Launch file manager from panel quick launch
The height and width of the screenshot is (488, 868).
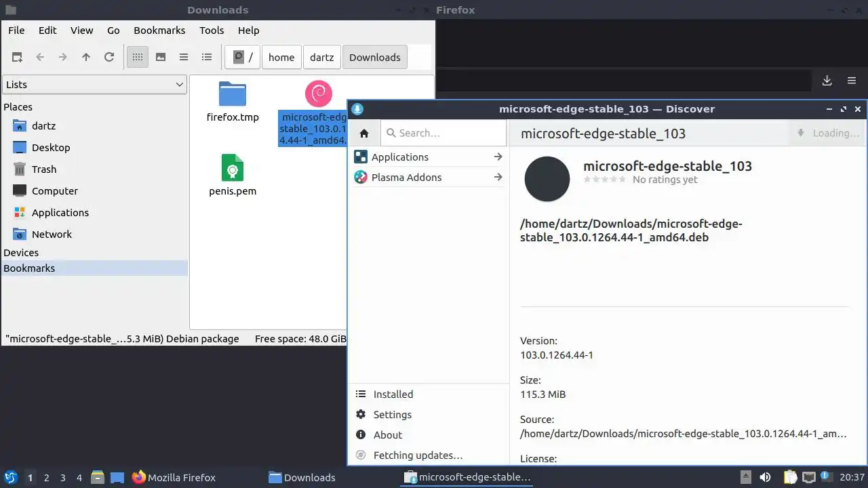click(x=98, y=477)
